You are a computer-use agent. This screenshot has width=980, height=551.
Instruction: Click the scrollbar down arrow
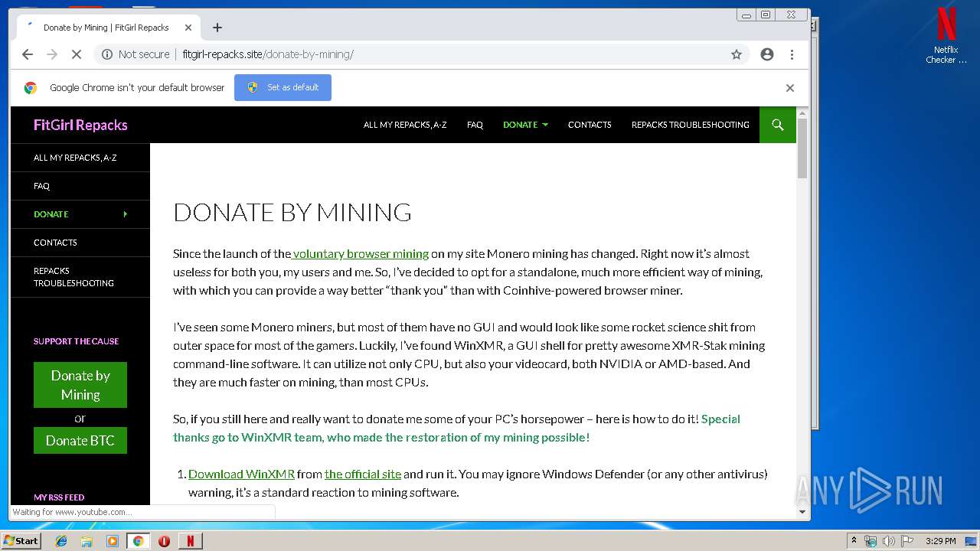[802, 512]
